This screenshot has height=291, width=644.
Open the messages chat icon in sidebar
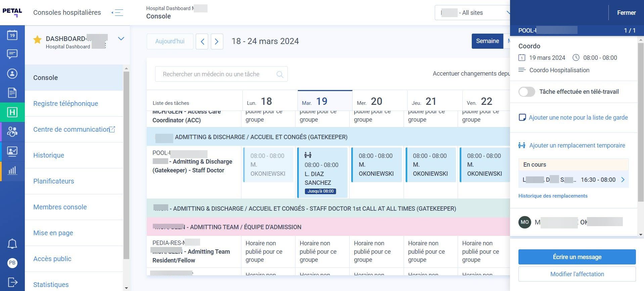coord(12,54)
